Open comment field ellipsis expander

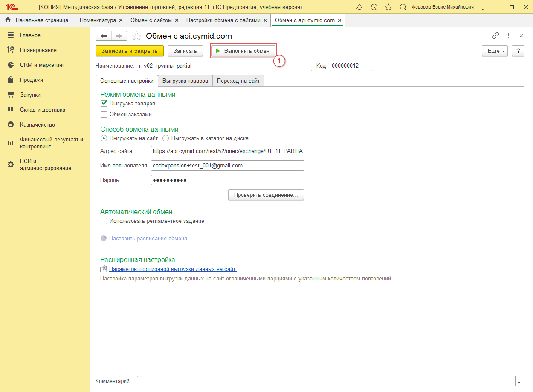519,381
